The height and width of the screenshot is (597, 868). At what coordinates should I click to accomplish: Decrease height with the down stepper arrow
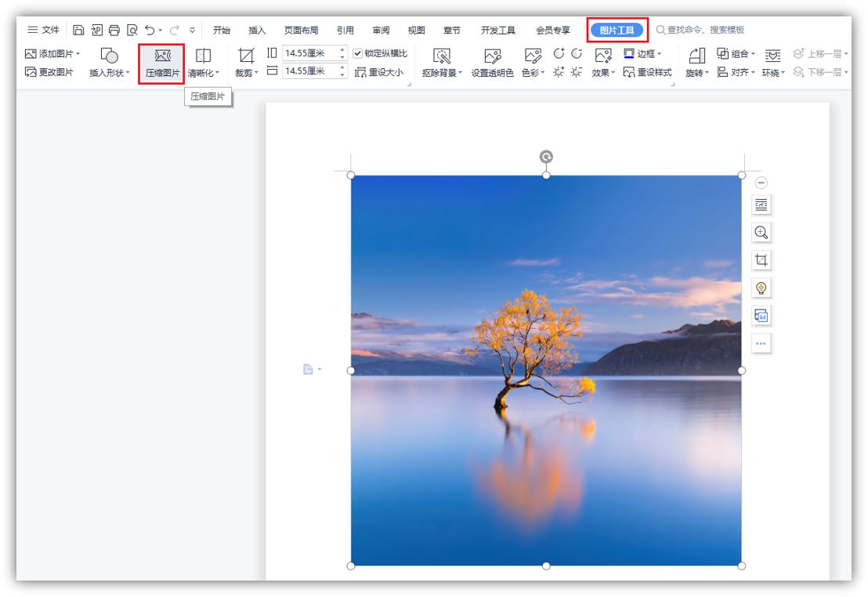pos(342,57)
